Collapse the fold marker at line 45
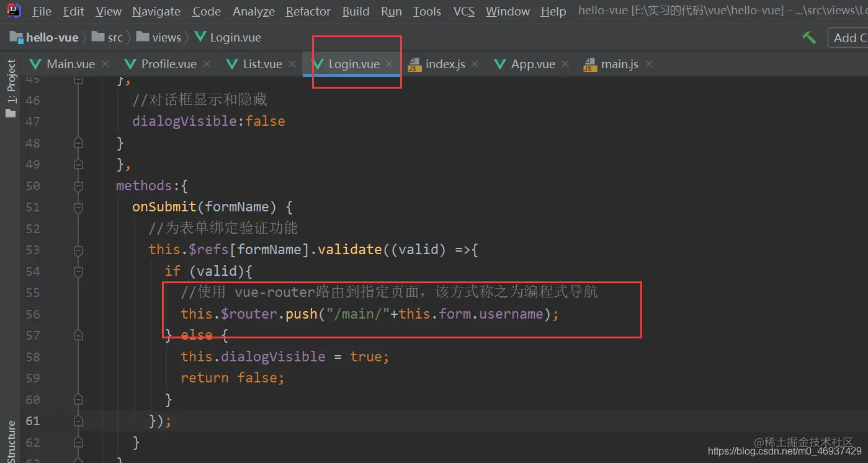The height and width of the screenshot is (463, 868). [x=78, y=80]
